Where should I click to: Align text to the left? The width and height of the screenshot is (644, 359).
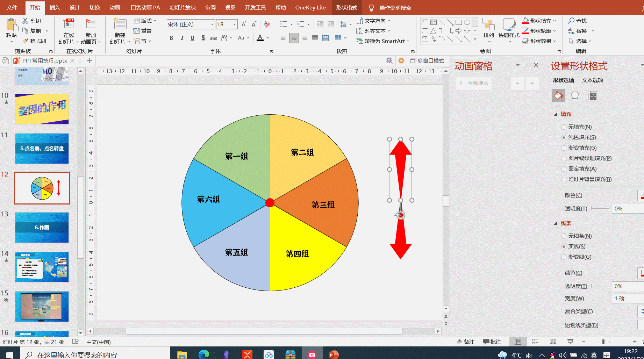(284, 38)
